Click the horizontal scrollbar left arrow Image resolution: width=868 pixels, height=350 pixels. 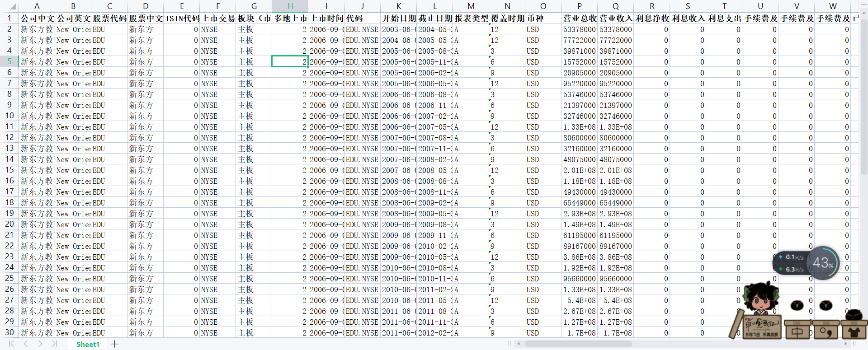519,344
